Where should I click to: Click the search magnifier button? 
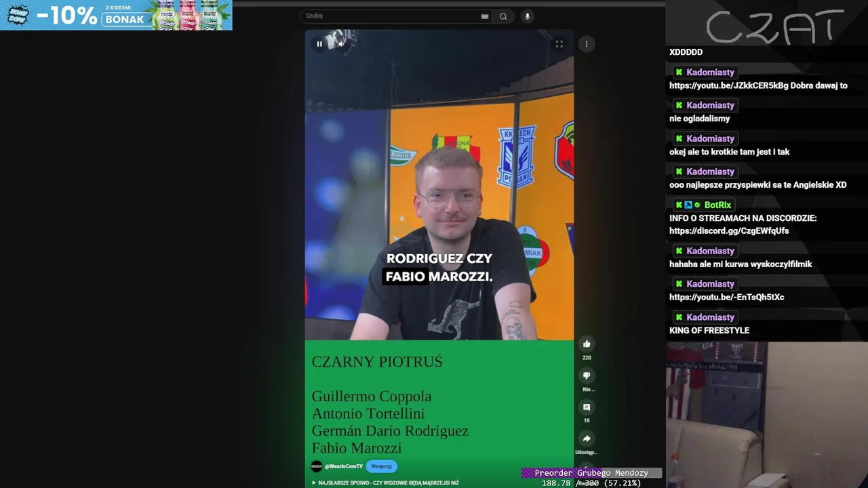tap(503, 16)
